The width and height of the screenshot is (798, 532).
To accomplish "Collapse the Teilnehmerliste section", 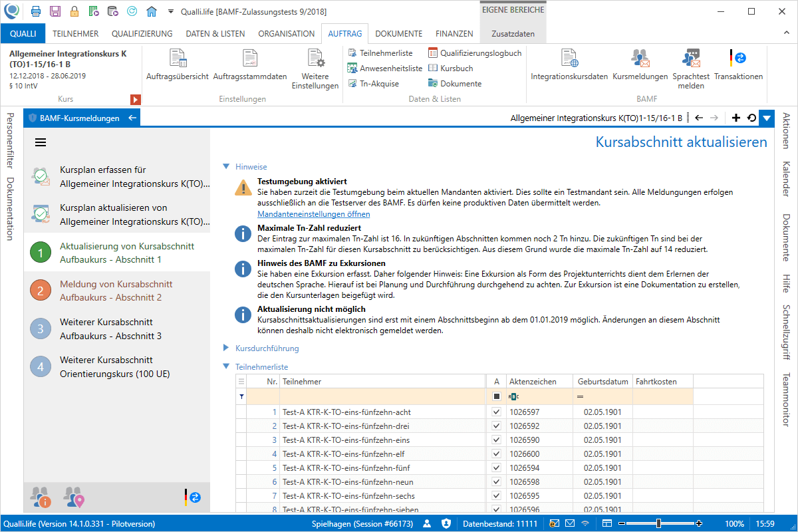I will pyautogui.click(x=226, y=366).
